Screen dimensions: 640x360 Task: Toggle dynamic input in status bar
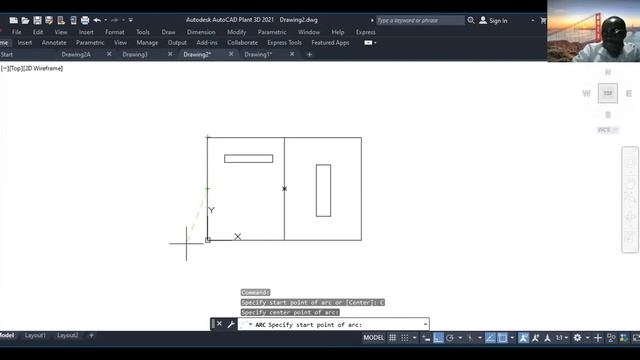[x=426, y=338]
